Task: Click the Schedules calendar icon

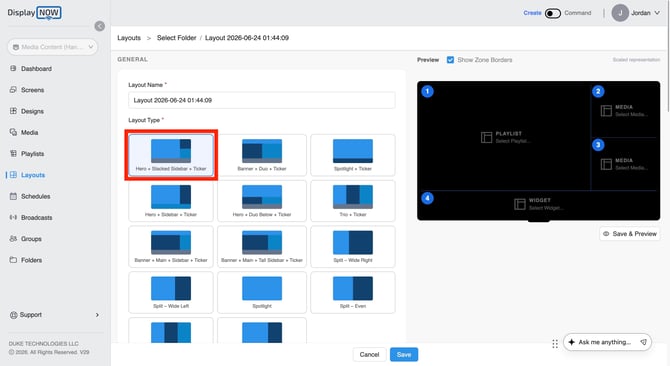Action: tap(13, 196)
